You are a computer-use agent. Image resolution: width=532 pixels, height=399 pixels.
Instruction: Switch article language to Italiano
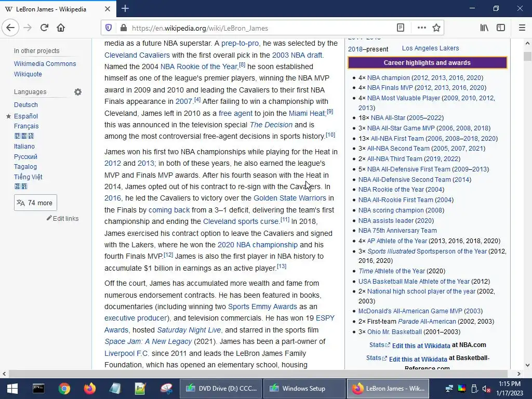24,146
